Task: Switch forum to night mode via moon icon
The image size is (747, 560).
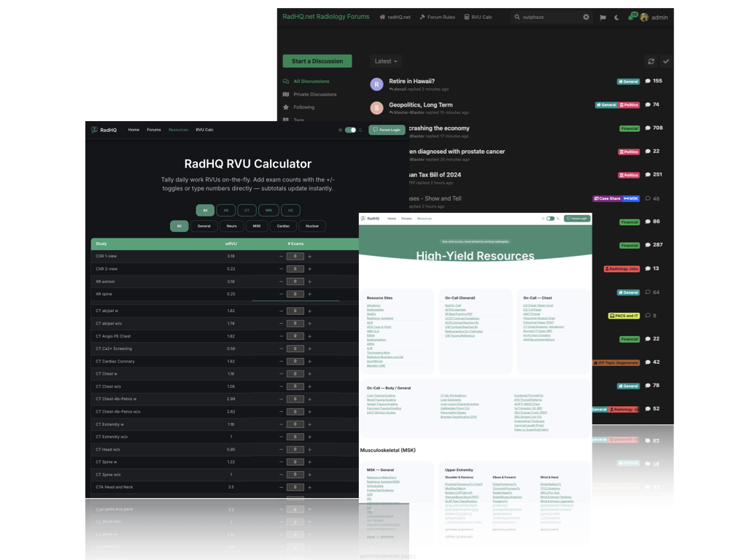Action: [616, 17]
